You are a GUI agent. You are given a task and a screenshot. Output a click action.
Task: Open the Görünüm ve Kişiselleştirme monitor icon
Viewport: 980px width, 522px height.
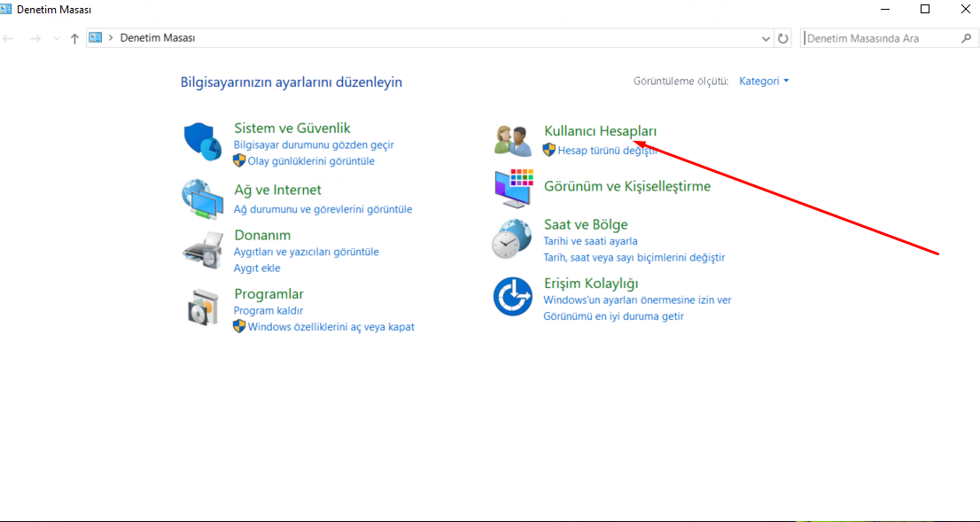(514, 188)
